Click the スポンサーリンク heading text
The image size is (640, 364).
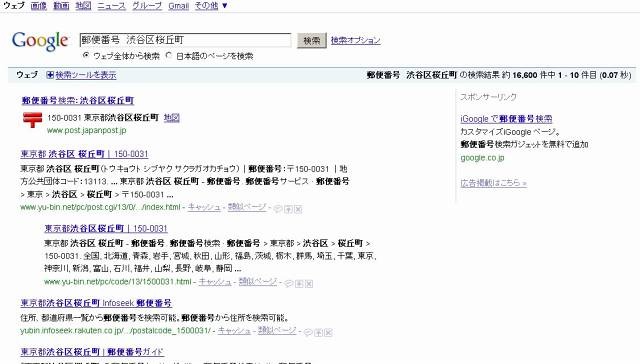click(489, 97)
